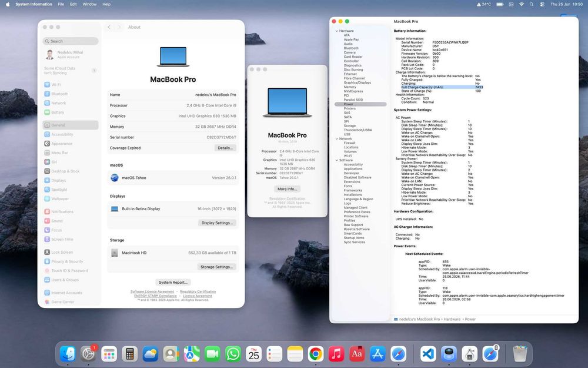Open Music app in the Dock
This screenshot has height=368, width=588.
[336, 354]
